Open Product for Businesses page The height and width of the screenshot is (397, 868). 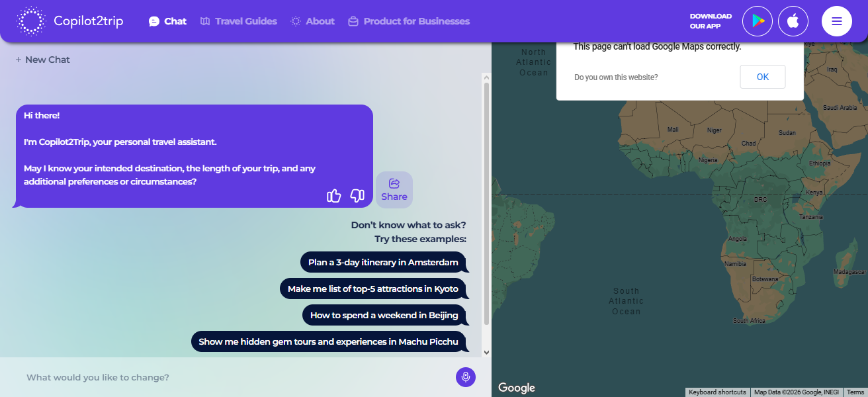click(409, 21)
